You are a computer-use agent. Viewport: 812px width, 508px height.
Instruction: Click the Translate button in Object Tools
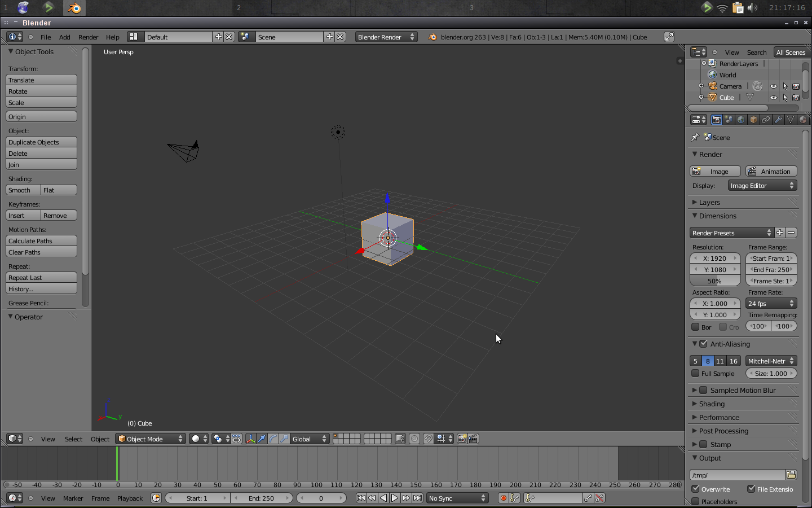coord(41,80)
